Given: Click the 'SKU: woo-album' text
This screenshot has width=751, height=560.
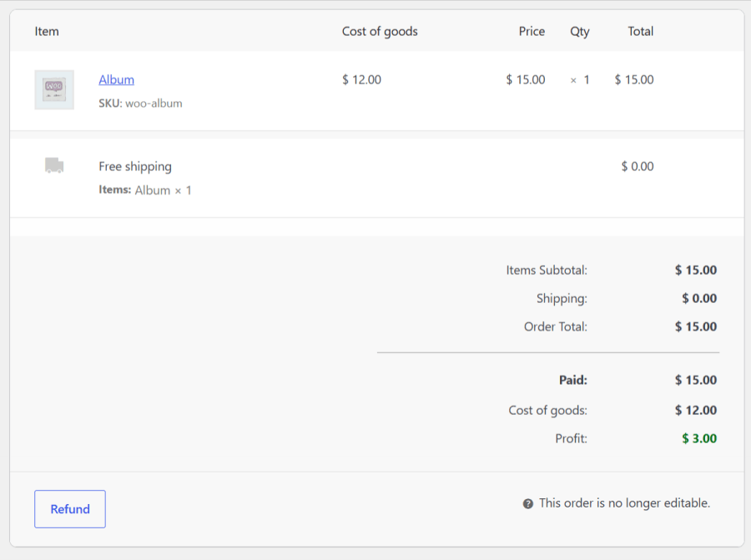Looking at the screenshot, I should click(x=140, y=103).
